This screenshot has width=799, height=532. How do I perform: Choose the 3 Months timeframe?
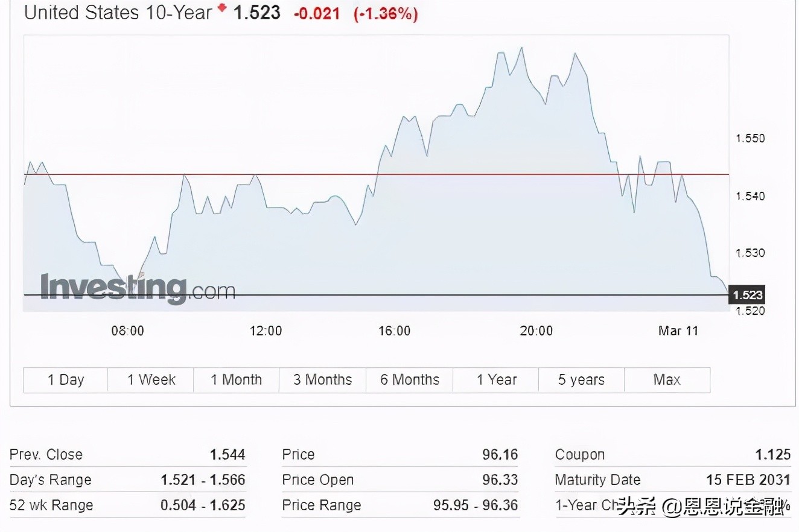[323, 380]
